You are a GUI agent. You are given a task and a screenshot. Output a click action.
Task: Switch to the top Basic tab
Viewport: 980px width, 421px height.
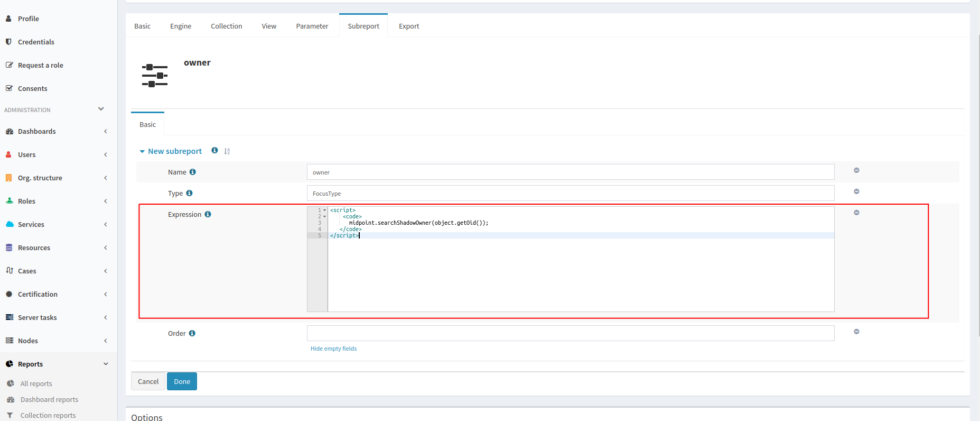(142, 26)
